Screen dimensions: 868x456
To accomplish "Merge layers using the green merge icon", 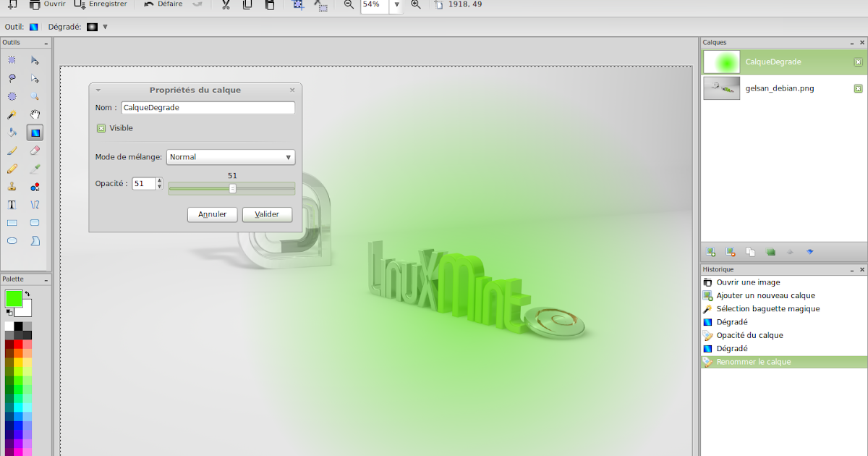I will click(x=770, y=252).
